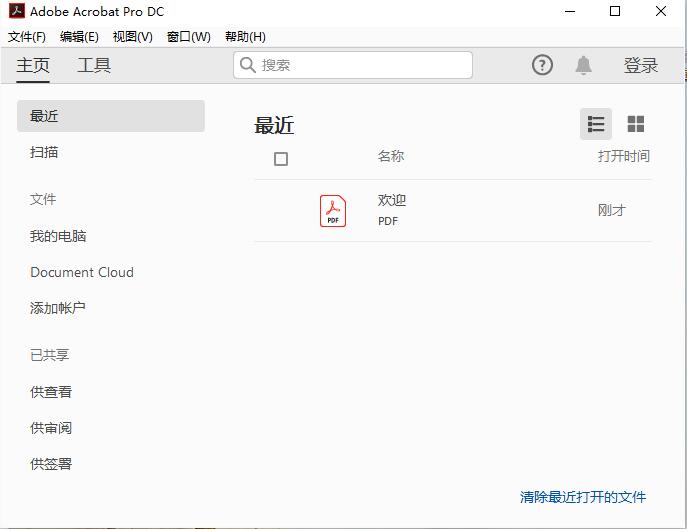Click the Adobe Acrobat logo in title bar
The image size is (687, 529).
pos(17,11)
